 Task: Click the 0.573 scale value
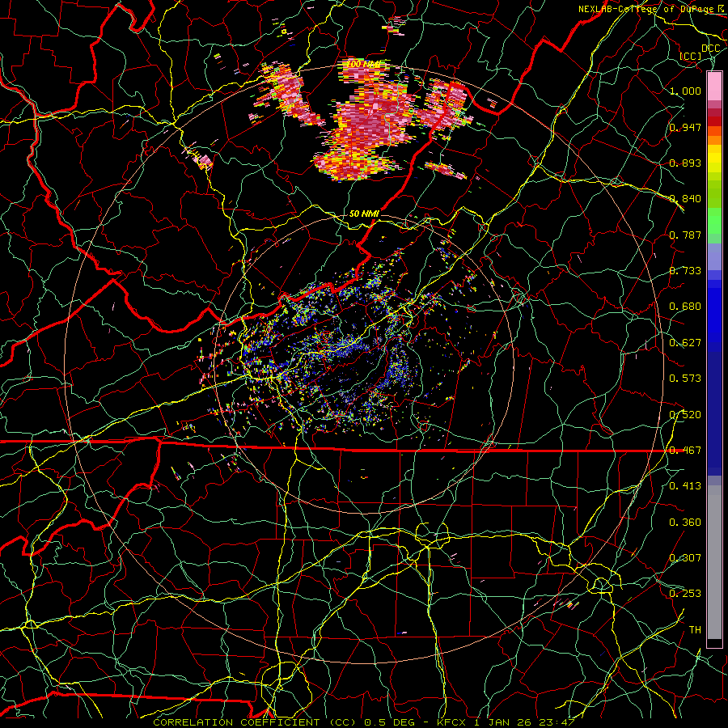pyautogui.click(x=685, y=379)
